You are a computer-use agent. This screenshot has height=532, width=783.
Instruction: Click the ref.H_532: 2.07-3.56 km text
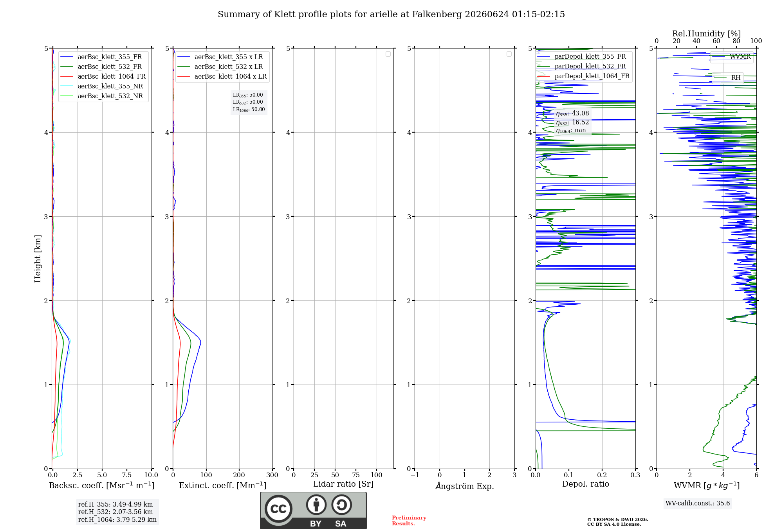(115, 512)
